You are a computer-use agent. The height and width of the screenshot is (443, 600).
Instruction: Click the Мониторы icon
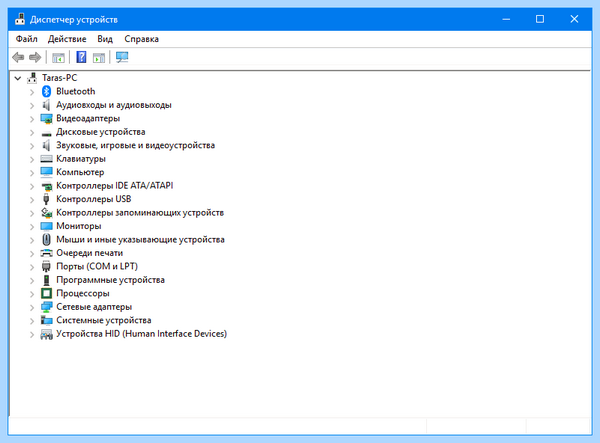46,226
